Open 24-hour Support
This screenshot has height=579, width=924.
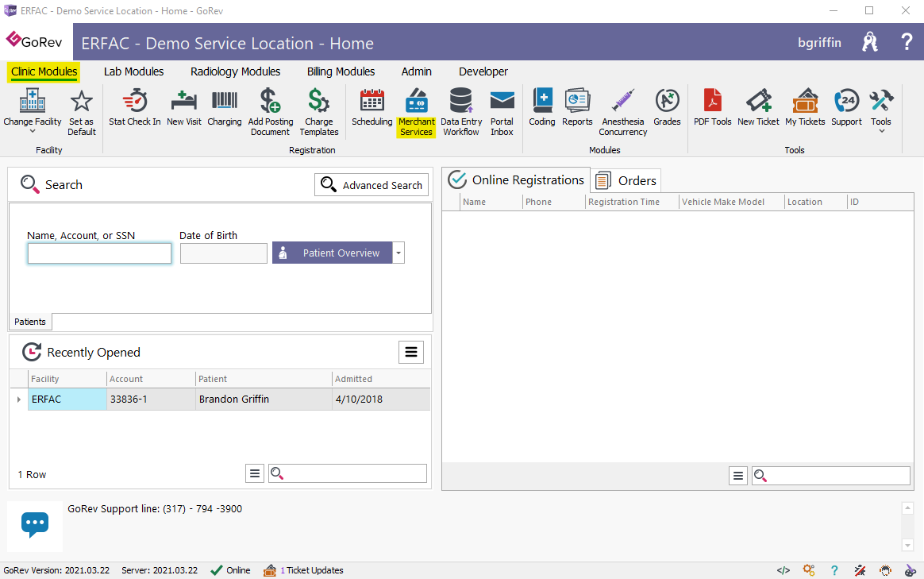[847, 107]
